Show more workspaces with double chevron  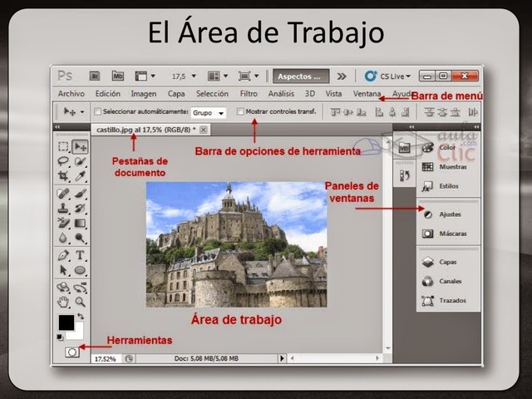(x=342, y=76)
